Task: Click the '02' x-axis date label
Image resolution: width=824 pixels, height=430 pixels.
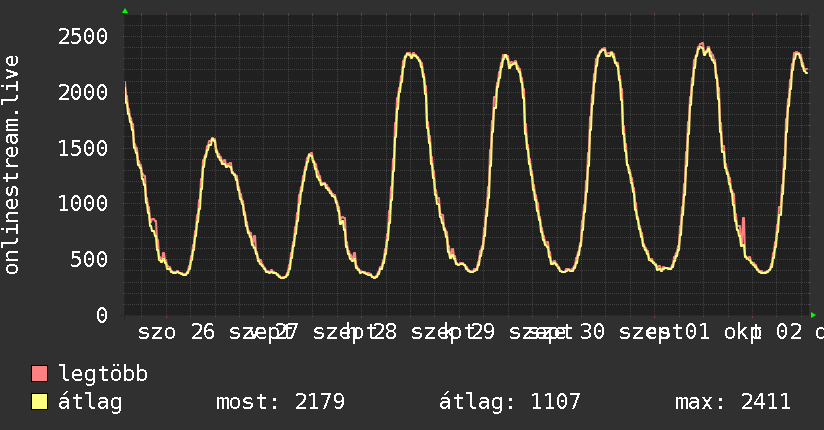Action: click(x=789, y=332)
